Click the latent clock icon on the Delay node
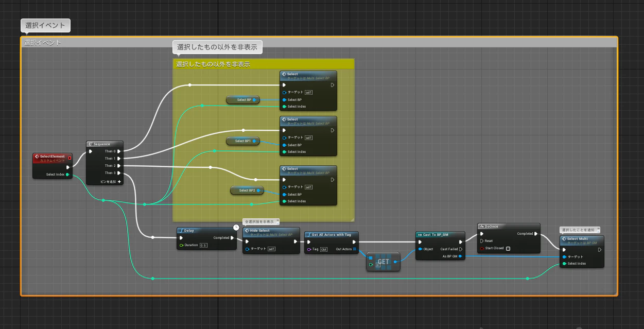 pyautogui.click(x=236, y=227)
